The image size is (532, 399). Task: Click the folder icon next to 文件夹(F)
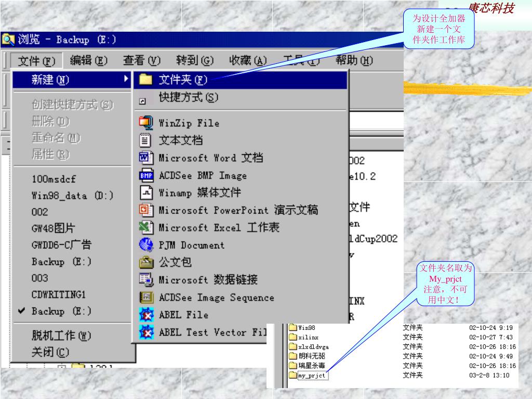(x=146, y=79)
